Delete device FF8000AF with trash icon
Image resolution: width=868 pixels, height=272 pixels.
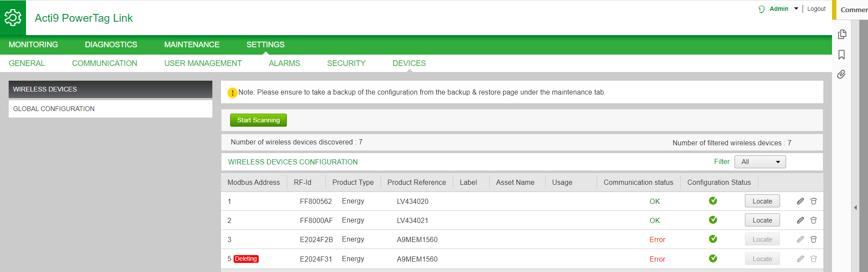click(x=813, y=220)
